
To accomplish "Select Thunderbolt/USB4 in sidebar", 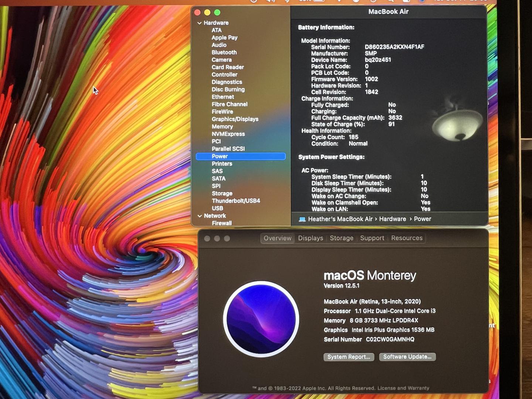I will pyautogui.click(x=236, y=201).
